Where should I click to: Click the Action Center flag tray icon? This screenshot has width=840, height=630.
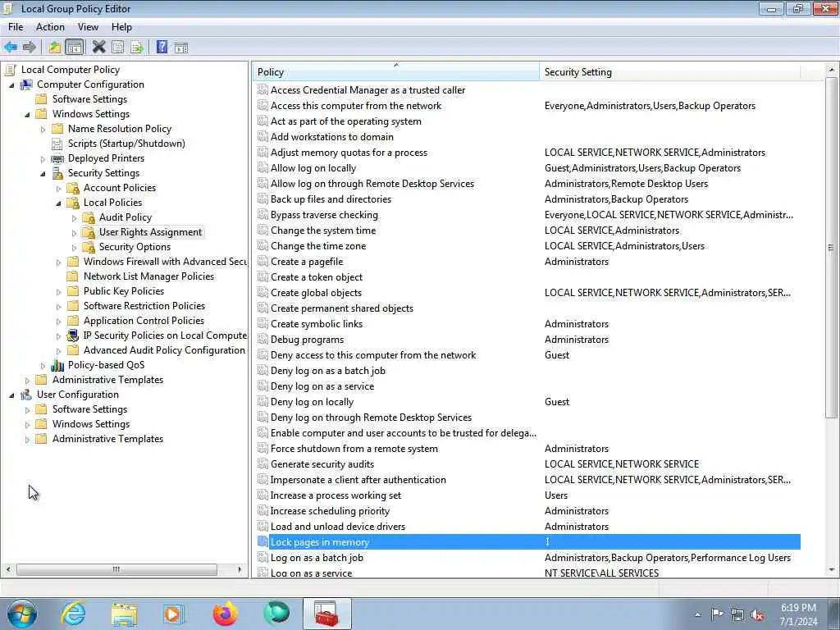click(717, 614)
